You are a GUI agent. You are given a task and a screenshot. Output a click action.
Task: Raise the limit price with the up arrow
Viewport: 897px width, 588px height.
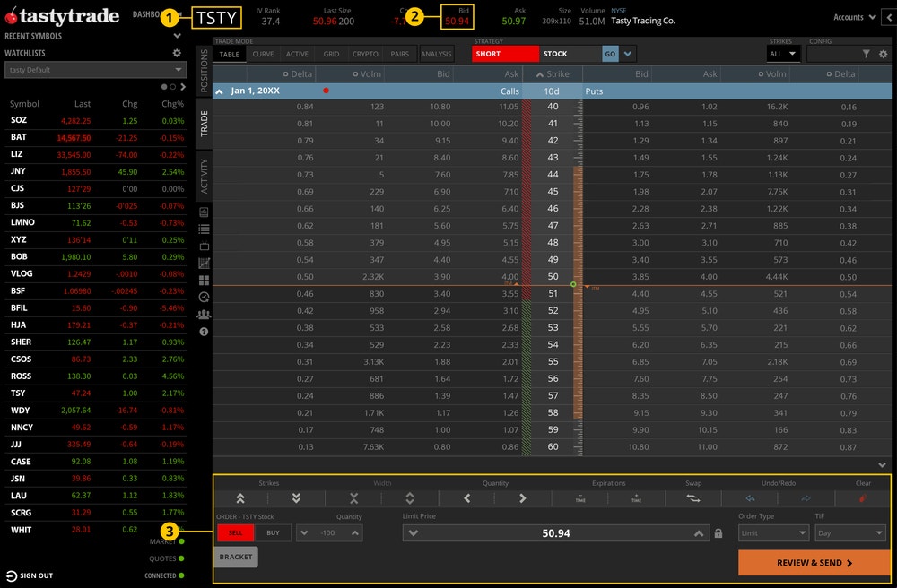[x=699, y=533]
